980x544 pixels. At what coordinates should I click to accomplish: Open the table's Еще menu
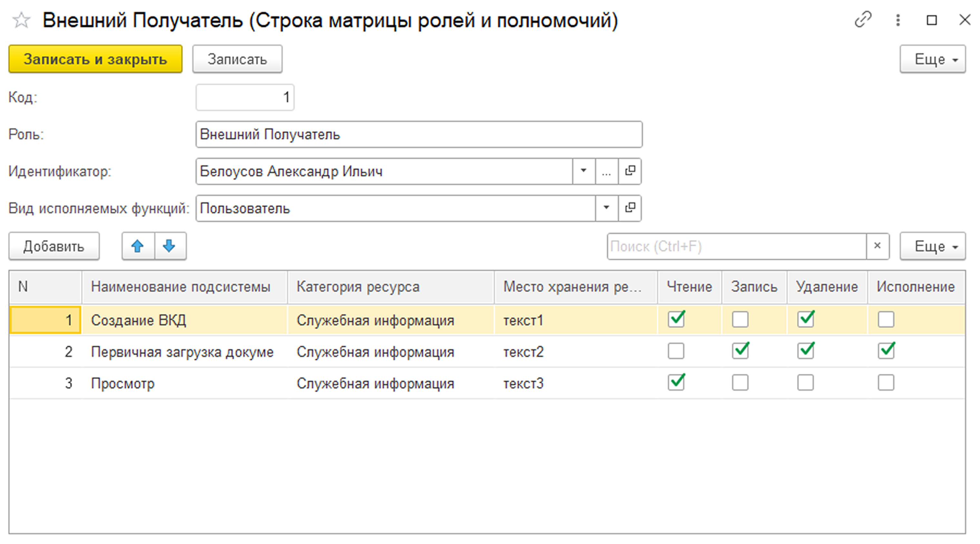coord(932,247)
